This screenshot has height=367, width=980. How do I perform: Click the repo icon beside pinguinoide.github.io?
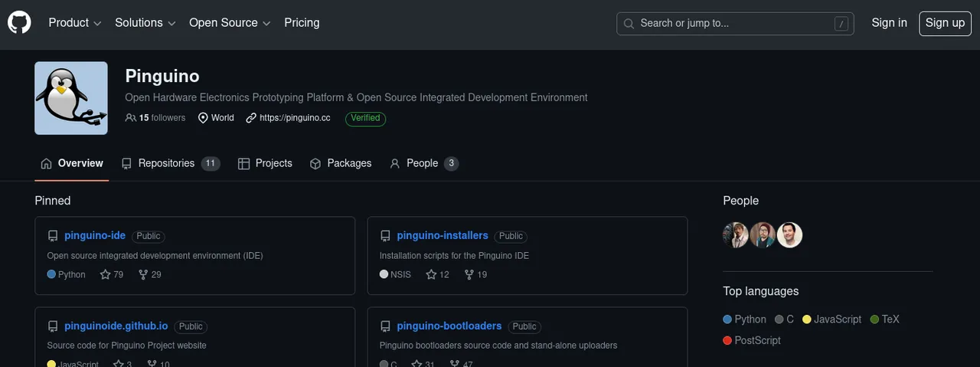pos(53,326)
